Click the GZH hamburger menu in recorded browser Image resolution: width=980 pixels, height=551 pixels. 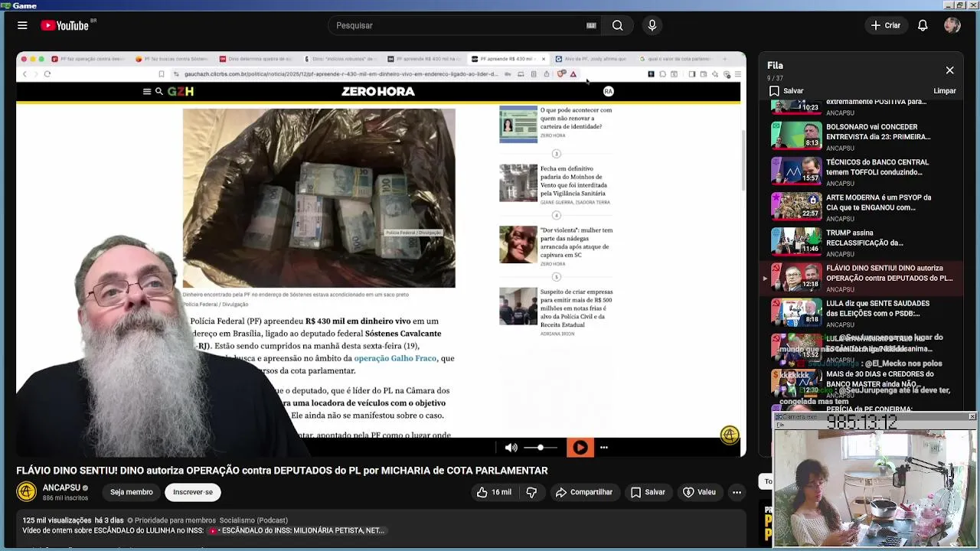click(146, 91)
